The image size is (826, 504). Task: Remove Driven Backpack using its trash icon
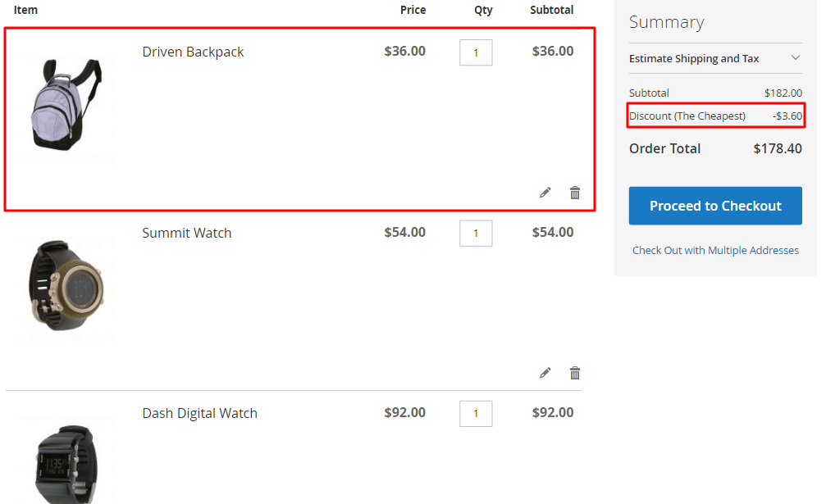575,193
